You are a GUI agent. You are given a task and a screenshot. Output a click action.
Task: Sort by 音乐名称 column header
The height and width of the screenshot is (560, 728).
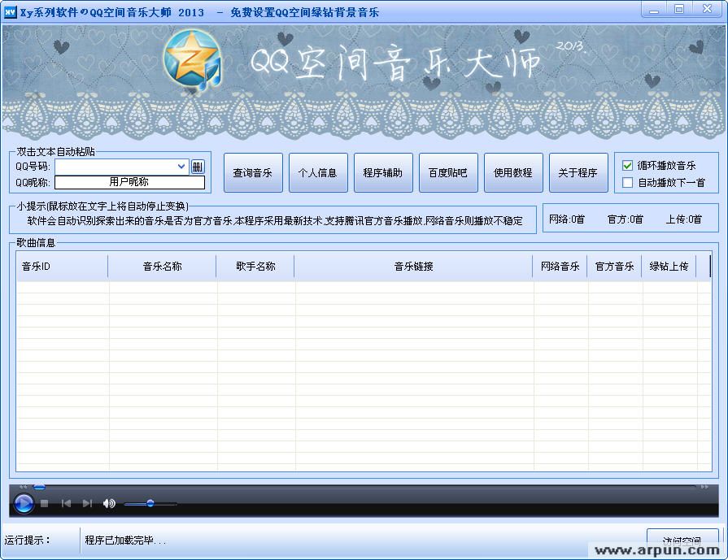click(162, 267)
